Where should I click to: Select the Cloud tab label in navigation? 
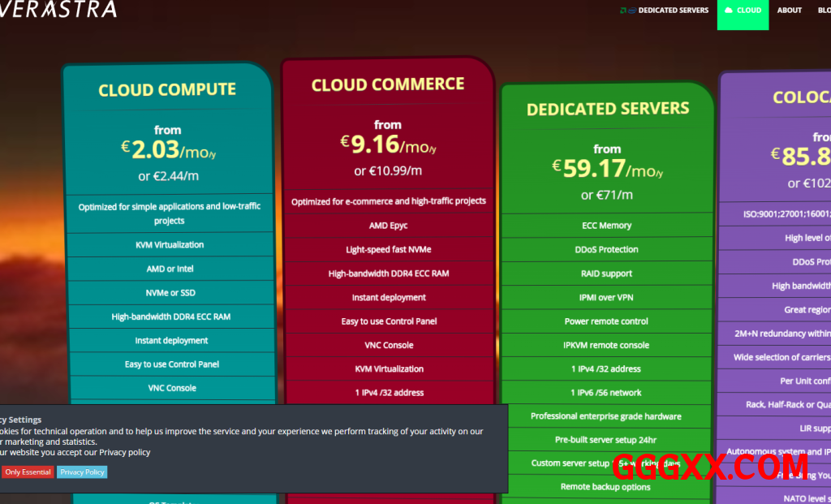point(749,11)
